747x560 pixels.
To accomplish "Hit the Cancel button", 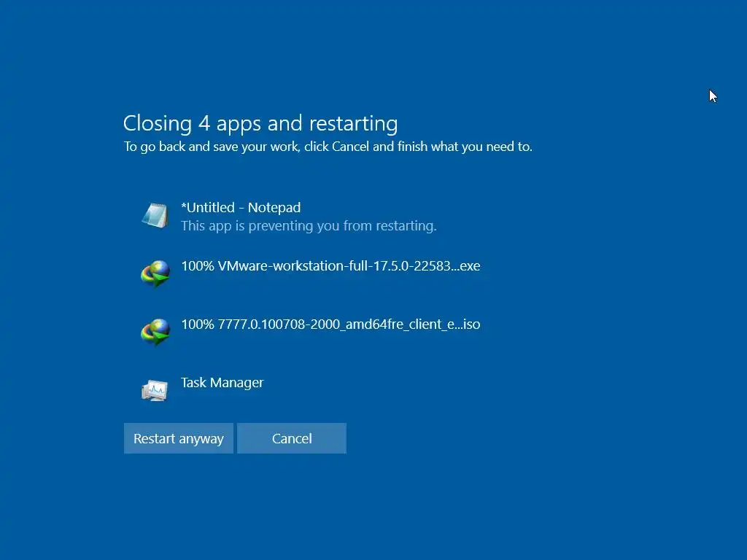I will pos(292,438).
